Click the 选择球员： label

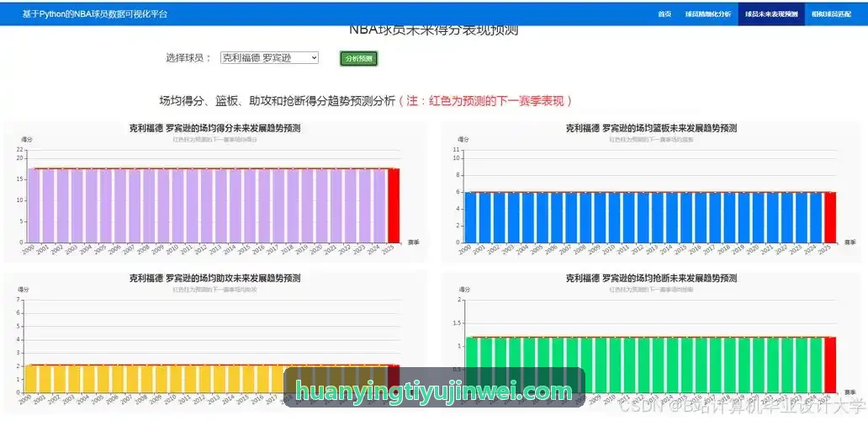188,57
